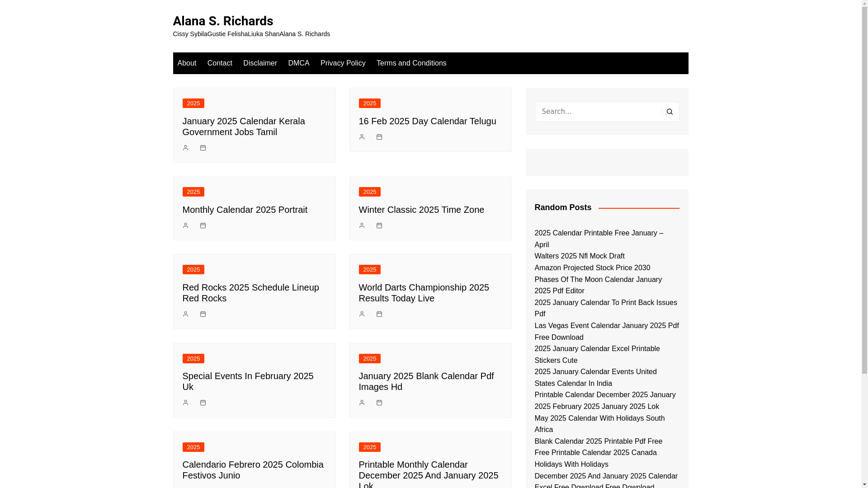Open Free Printable Calendar 2025 Canada Holidays link

[x=595, y=459]
